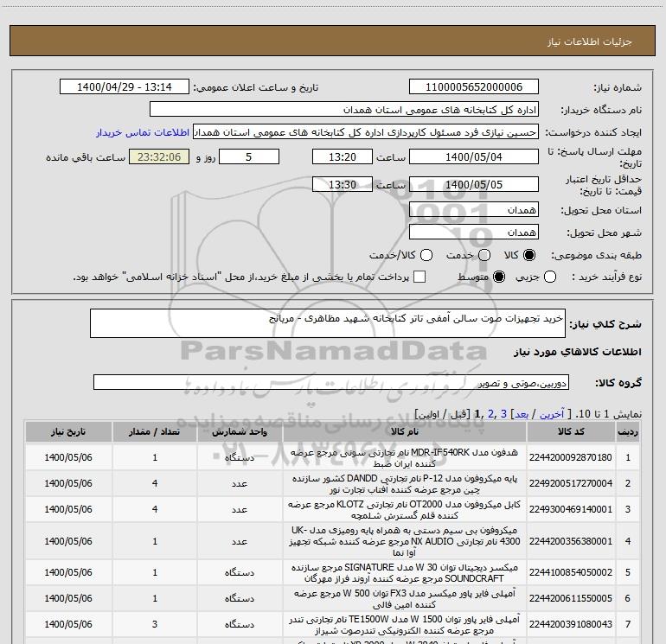Click the ردیف column header
Image resolution: width=666 pixels, height=644 pixels.
click(x=628, y=431)
